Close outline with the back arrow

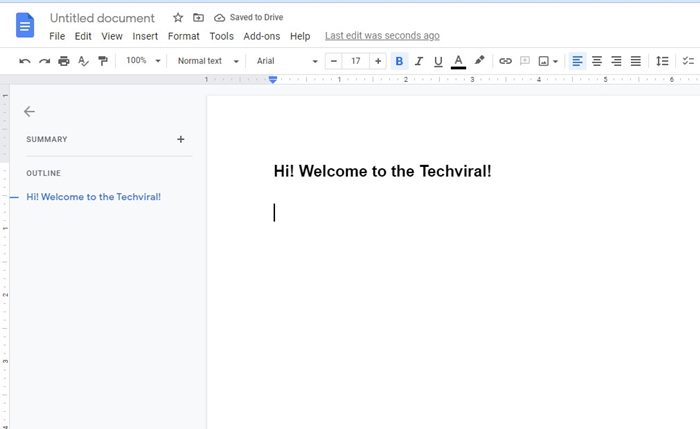[x=29, y=112]
